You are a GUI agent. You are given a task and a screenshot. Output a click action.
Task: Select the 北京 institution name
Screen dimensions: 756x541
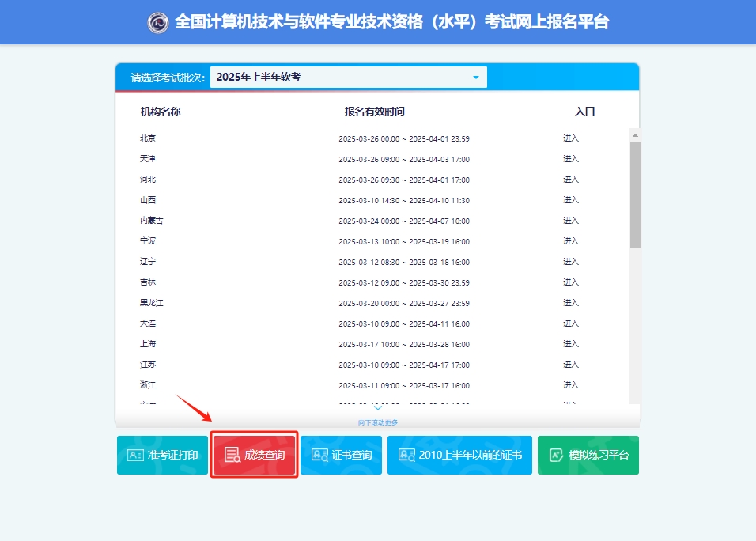pos(148,138)
